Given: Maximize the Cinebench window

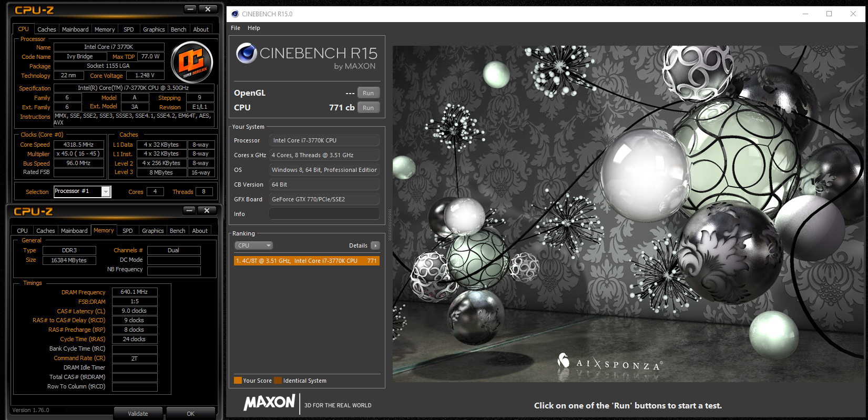Looking at the screenshot, I should [x=829, y=14].
